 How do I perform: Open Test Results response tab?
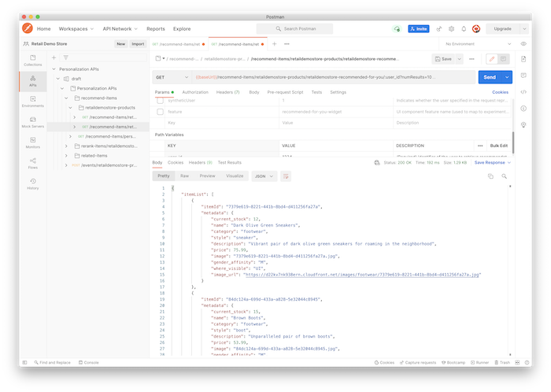[230, 163]
